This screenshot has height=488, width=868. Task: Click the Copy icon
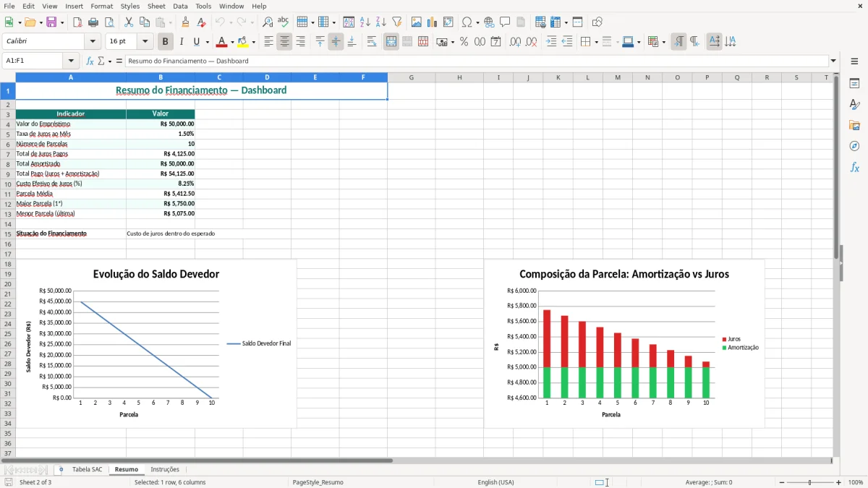click(145, 22)
